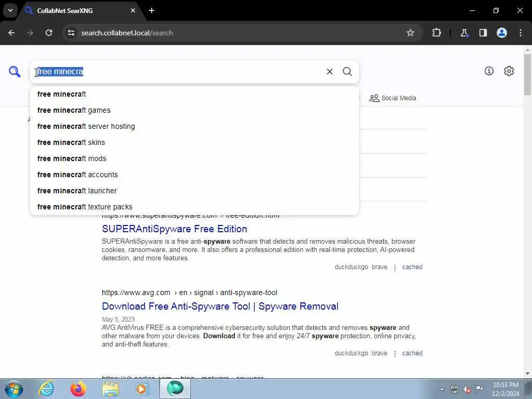Screen dimensions: 532x399
Task: Submit search using magnifier button
Action: point(347,72)
